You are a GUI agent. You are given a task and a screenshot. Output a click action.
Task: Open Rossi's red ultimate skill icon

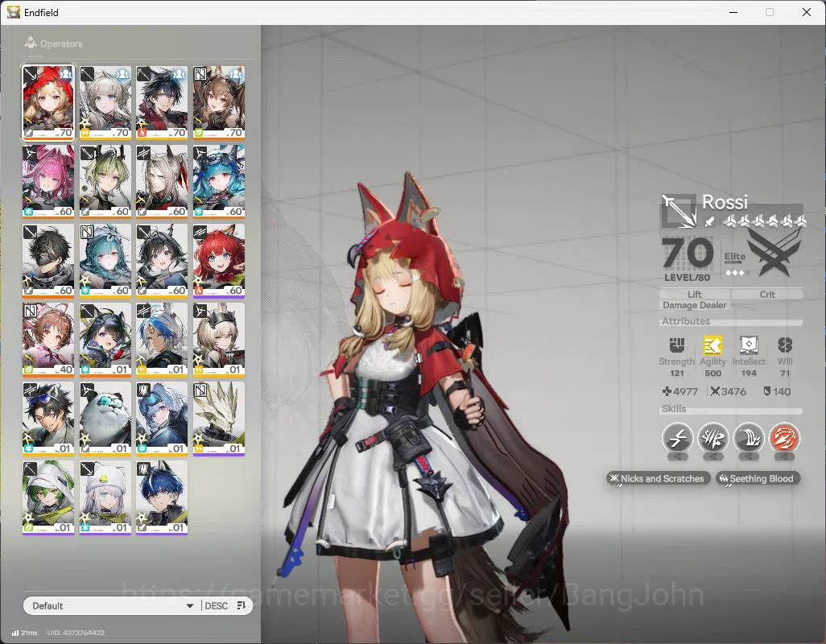tap(784, 438)
